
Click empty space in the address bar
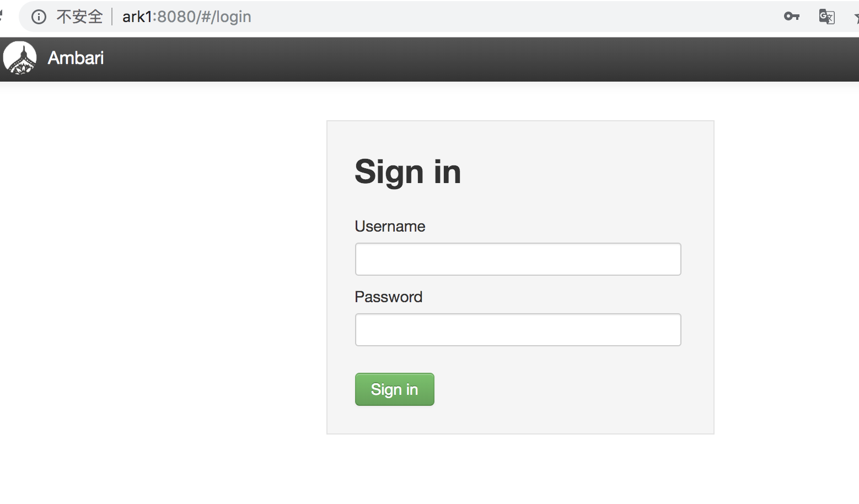(496, 17)
